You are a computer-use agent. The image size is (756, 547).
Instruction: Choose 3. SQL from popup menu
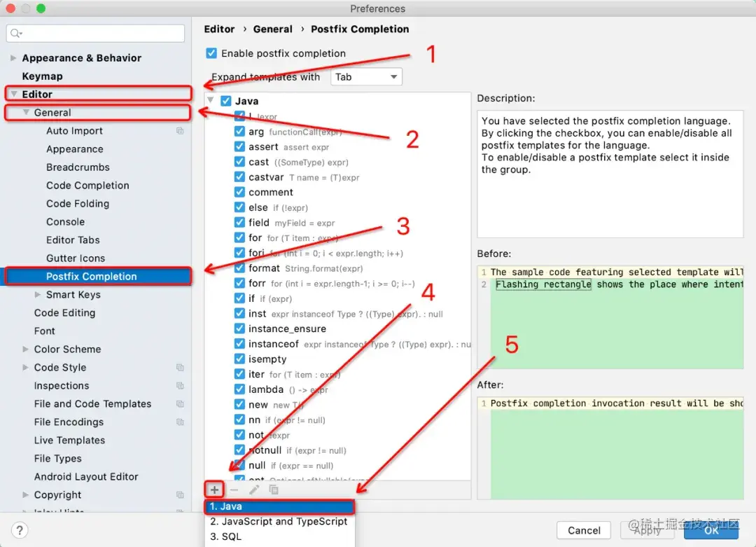coord(279,536)
